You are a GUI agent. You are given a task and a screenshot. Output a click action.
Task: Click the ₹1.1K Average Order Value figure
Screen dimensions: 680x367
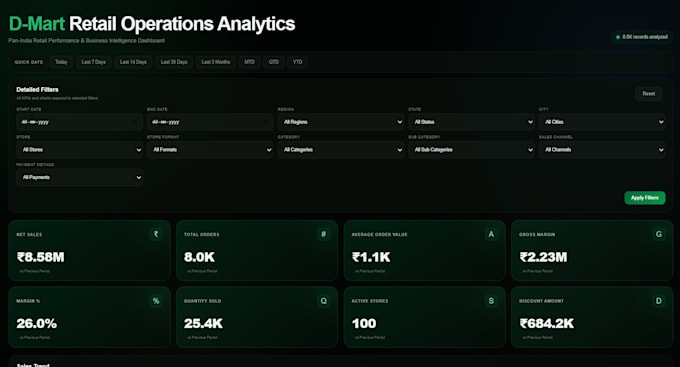click(371, 257)
